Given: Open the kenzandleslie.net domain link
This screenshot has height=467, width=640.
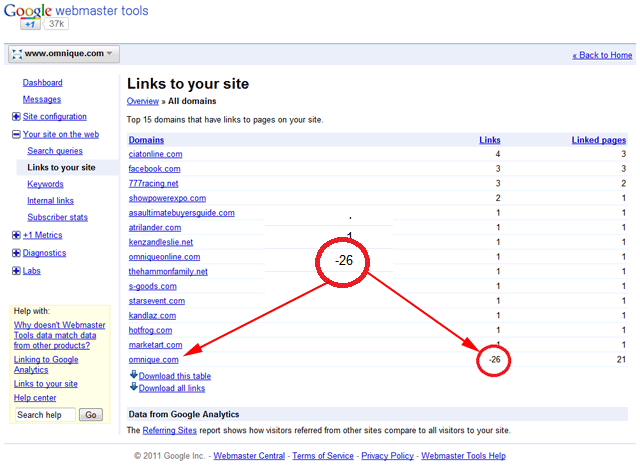Looking at the screenshot, I should 161,242.
